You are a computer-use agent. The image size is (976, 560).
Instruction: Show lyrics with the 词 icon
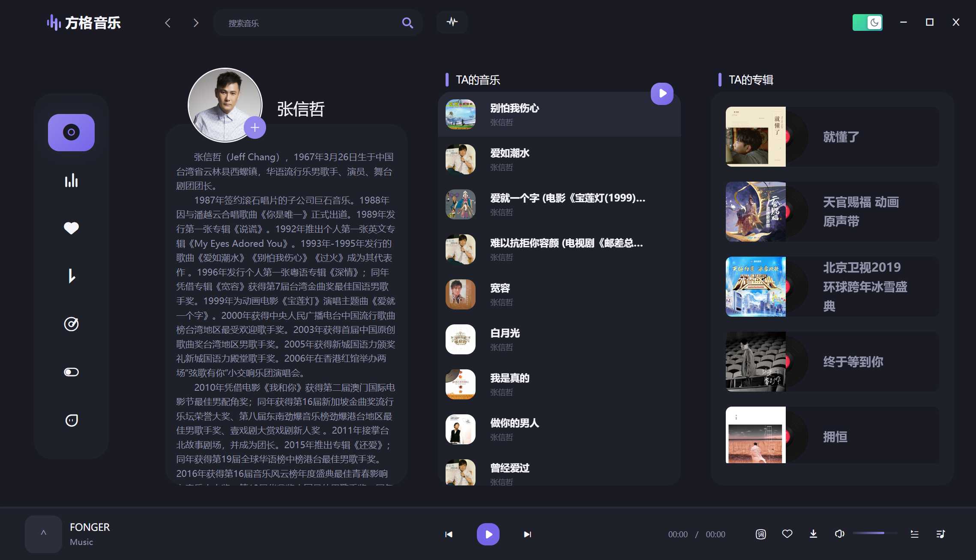pyautogui.click(x=760, y=534)
